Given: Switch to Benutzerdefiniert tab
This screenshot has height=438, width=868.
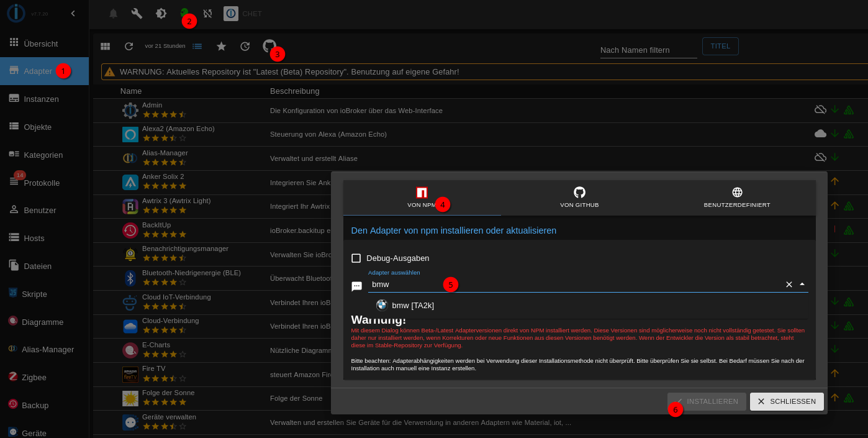Looking at the screenshot, I should pos(737,198).
